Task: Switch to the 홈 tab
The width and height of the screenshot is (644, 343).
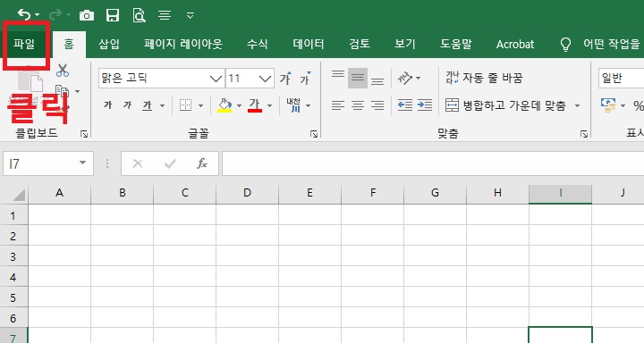Action: click(69, 44)
